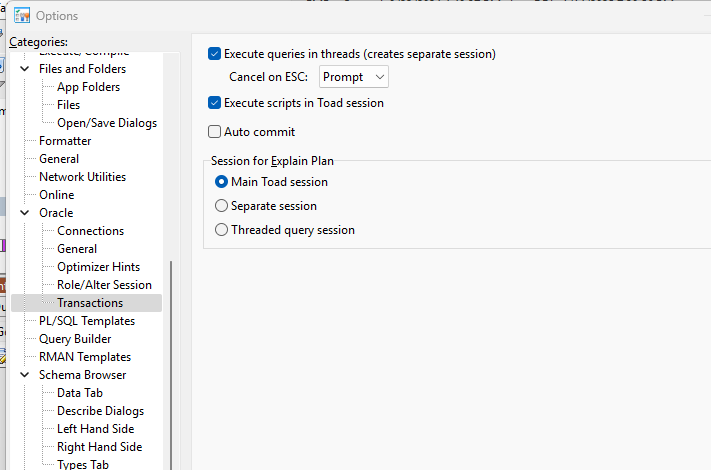Viewport: 711px width, 470px height.
Task: Select the Role/Alter Session item
Action: 104,285
